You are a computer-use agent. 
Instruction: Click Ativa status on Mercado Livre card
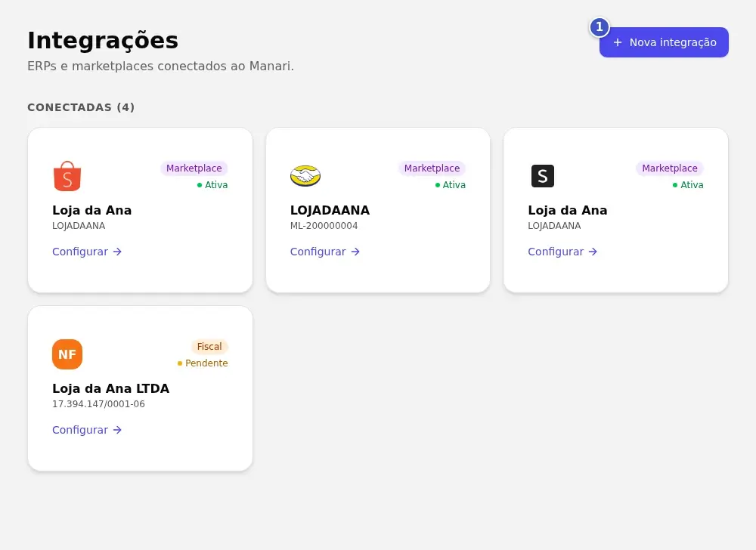[451, 185]
